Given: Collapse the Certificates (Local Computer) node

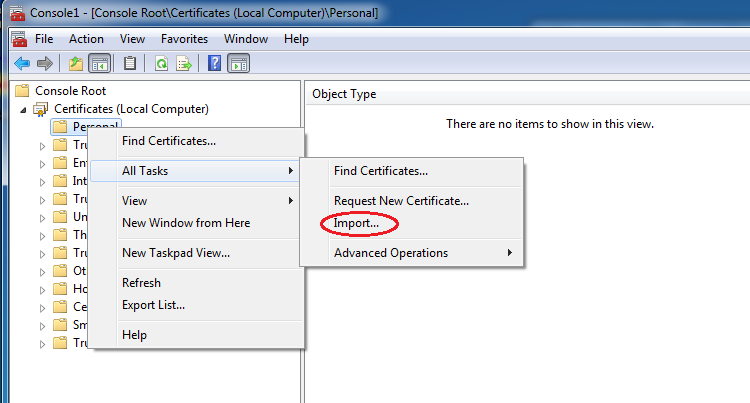Looking at the screenshot, I should 24,109.
